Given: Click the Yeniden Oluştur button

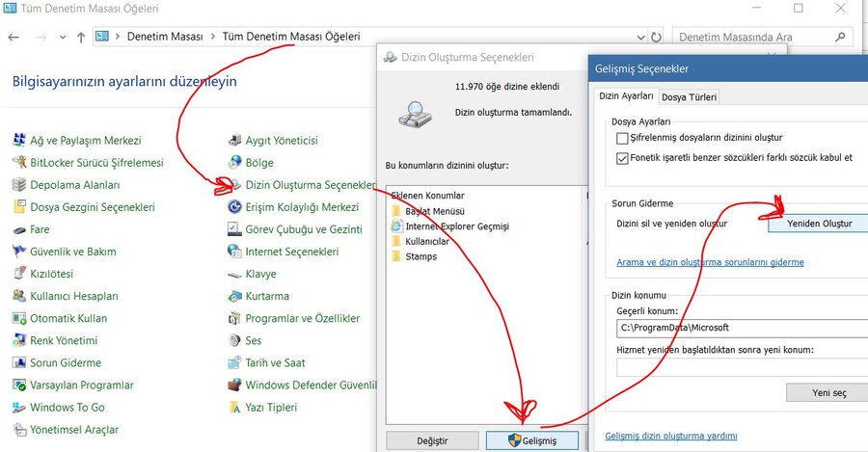Looking at the screenshot, I should coord(819,224).
